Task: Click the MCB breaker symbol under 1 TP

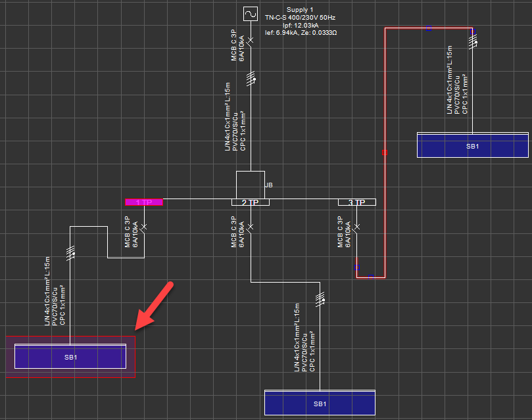Action: 144,227
